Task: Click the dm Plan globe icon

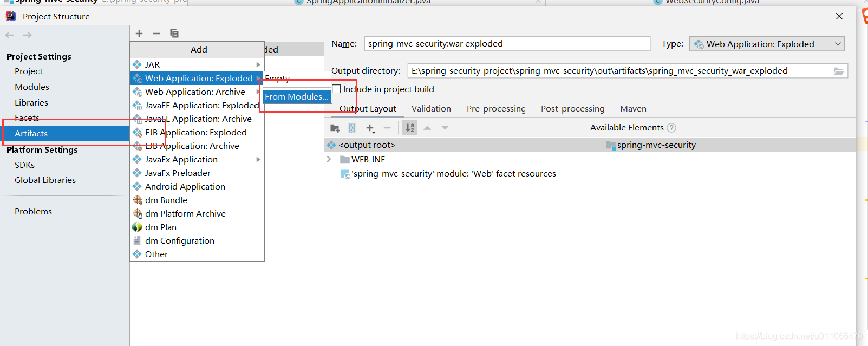Action: pyautogui.click(x=137, y=227)
